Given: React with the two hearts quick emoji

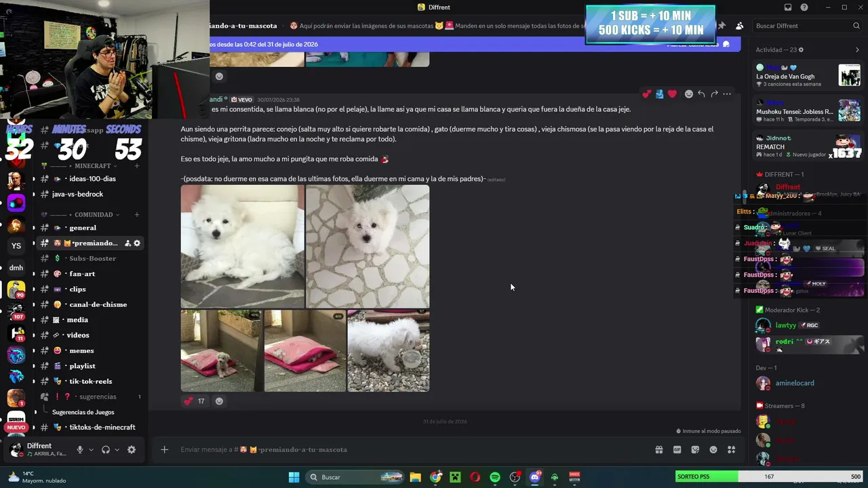Looking at the screenshot, I should (x=647, y=94).
